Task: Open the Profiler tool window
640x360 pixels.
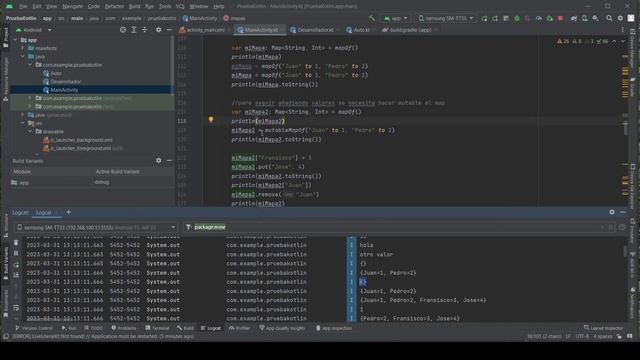Action: click(x=240, y=328)
